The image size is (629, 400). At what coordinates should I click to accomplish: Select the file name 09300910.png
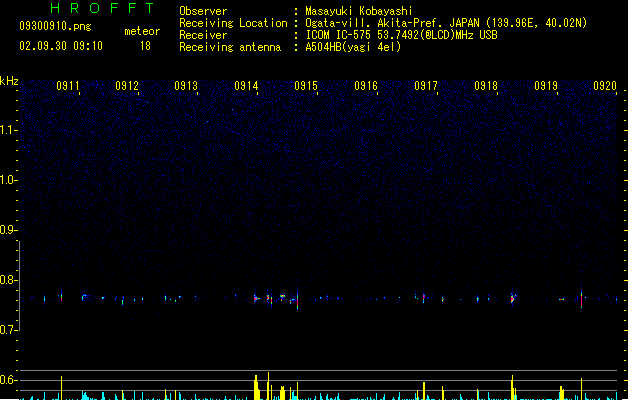click(x=55, y=26)
